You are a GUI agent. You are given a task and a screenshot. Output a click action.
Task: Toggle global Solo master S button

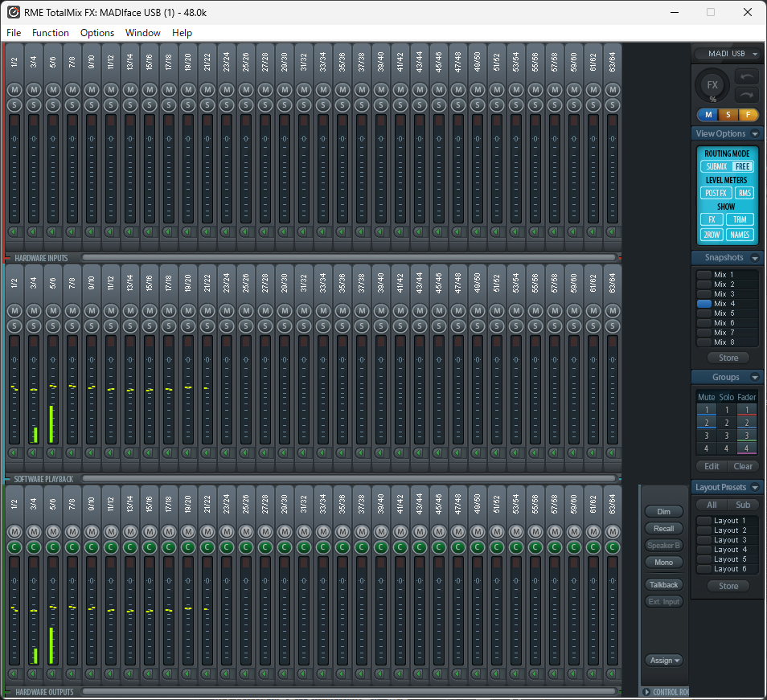pyautogui.click(x=728, y=115)
